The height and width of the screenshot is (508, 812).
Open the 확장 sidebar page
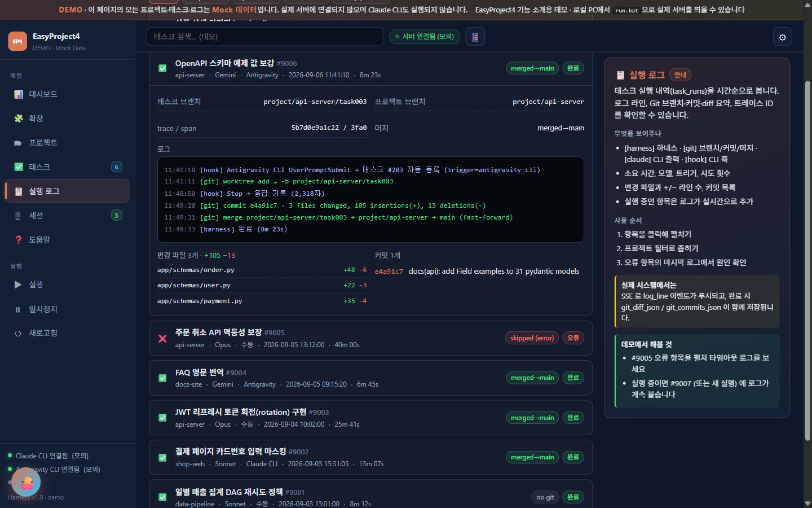pos(68,119)
